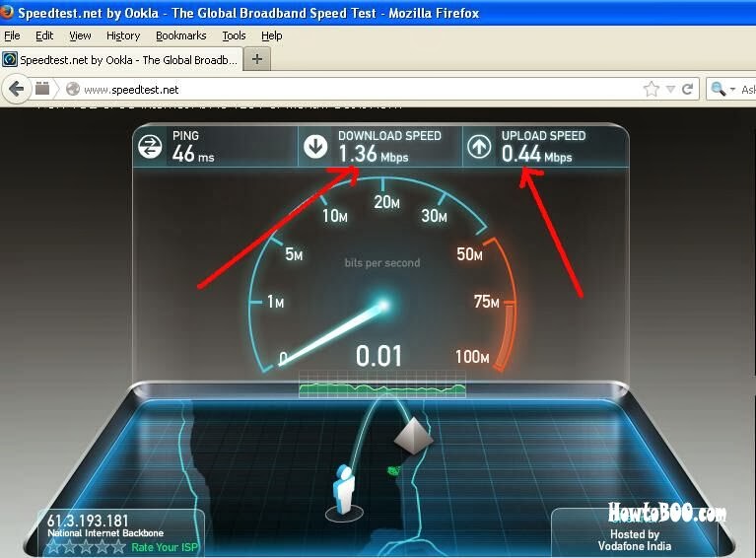Open the search engine selector dropdown
The height and width of the screenshot is (558, 756).
732,90
